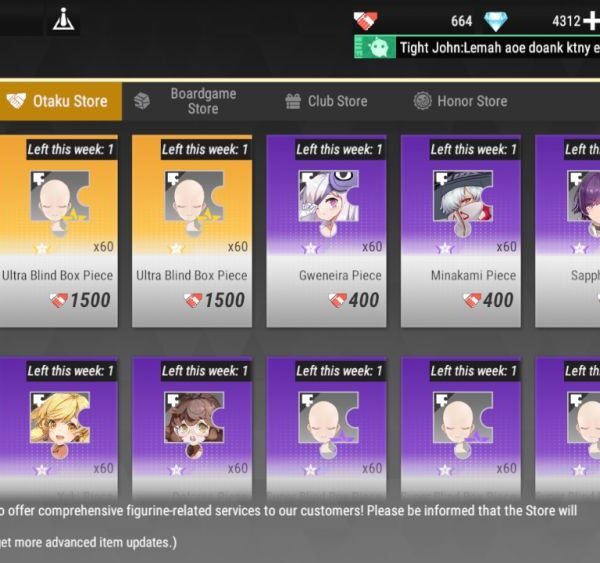Screen dimensions: 600x563
Task: Tap the handshake otaku coin icon at top
Action: [x=365, y=21]
